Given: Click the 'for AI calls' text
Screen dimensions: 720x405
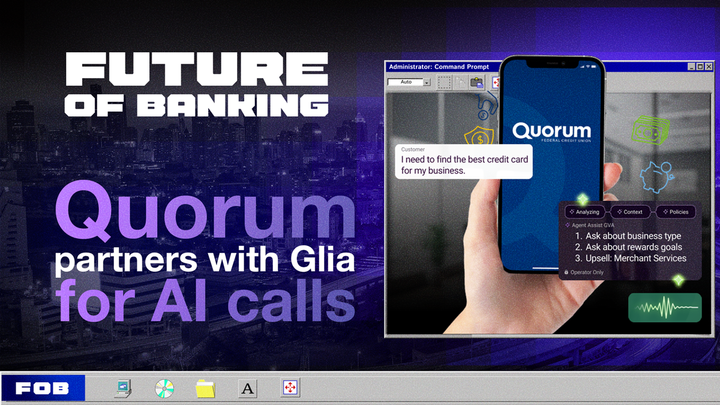Looking at the screenshot, I should click(x=205, y=302).
